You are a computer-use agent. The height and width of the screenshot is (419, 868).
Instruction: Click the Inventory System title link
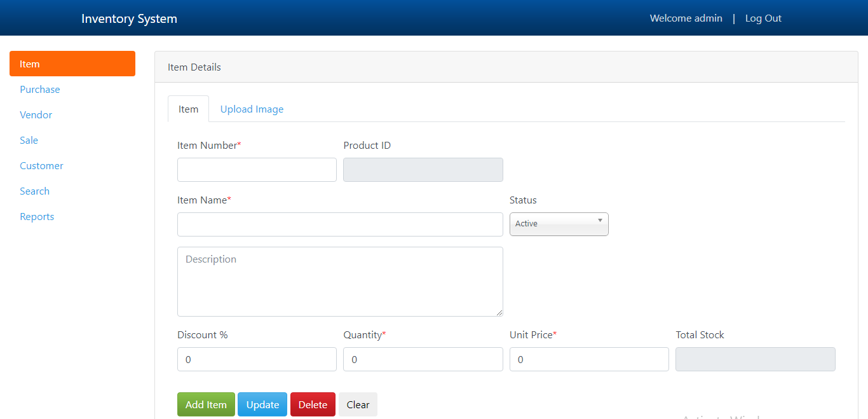pos(129,18)
